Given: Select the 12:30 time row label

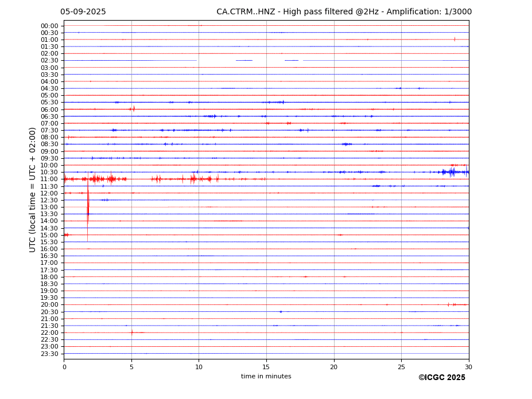Looking at the screenshot, I should (49, 200).
